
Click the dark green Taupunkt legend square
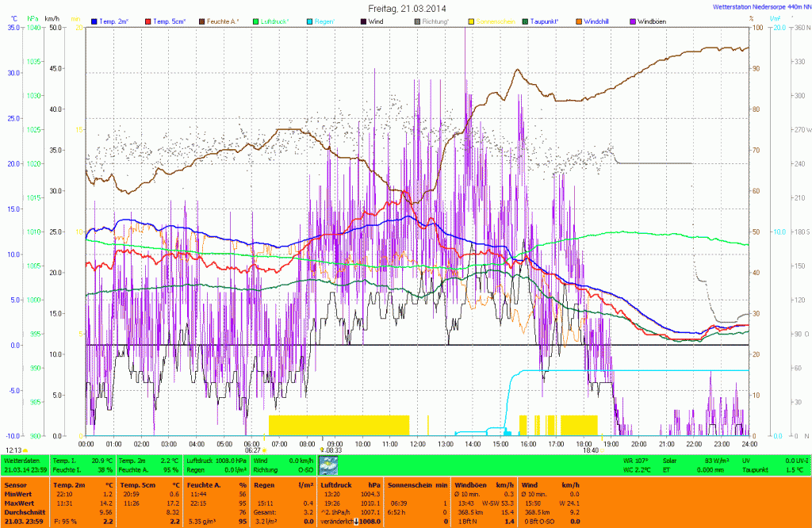[525, 21]
